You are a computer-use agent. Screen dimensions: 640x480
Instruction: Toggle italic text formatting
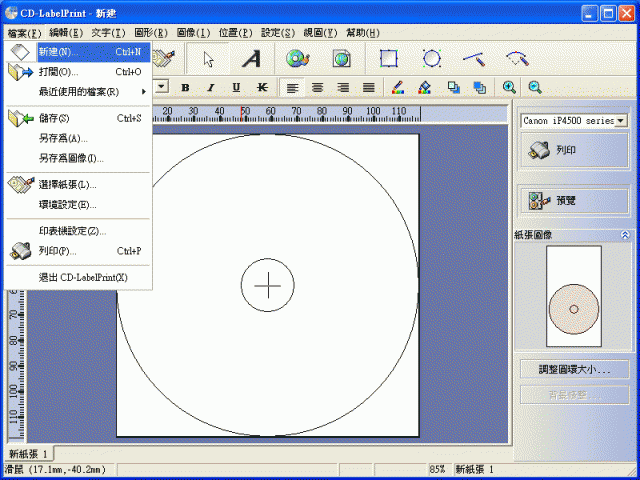[211, 88]
